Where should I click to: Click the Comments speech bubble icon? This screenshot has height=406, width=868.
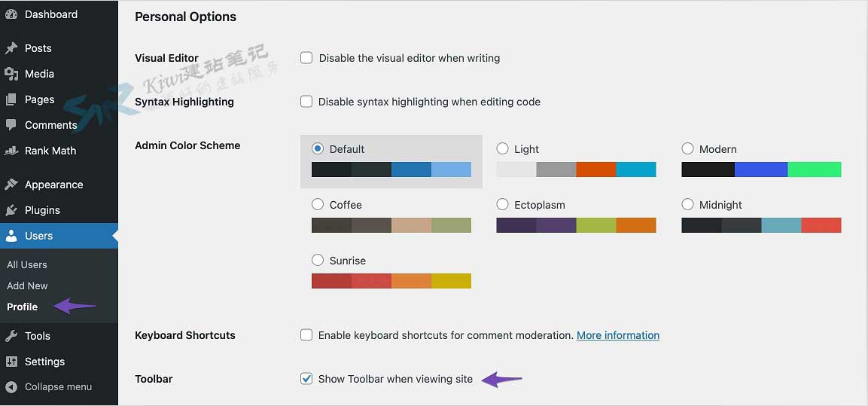11,125
